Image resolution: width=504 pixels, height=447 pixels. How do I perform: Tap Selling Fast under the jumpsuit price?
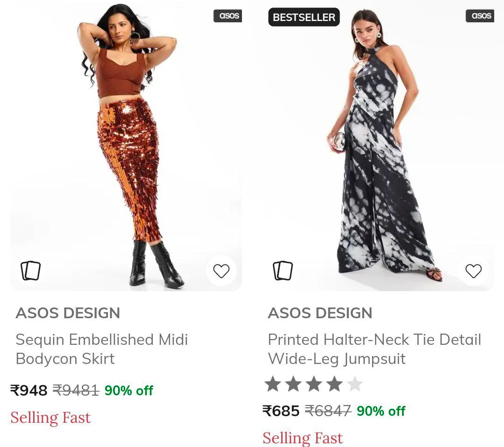pyautogui.click(x=303, y=438)
